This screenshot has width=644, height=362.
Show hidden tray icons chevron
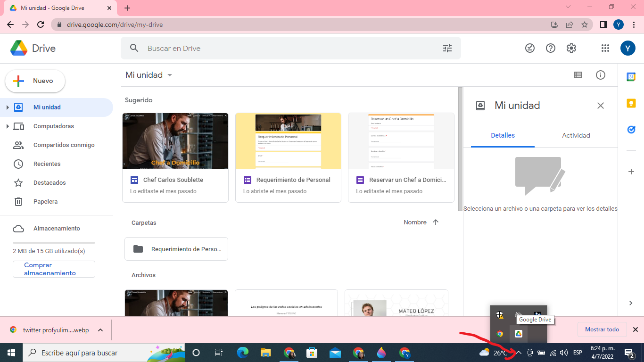point(519,353)
